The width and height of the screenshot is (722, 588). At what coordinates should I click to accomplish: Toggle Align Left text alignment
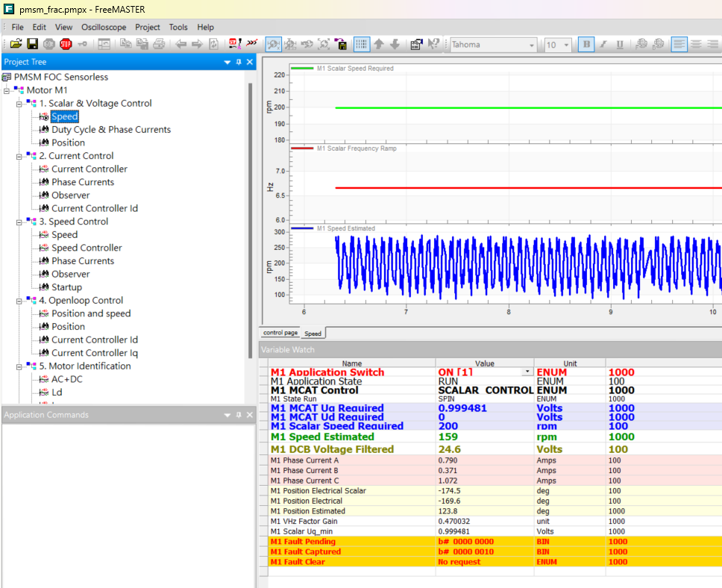coord(679,45)
